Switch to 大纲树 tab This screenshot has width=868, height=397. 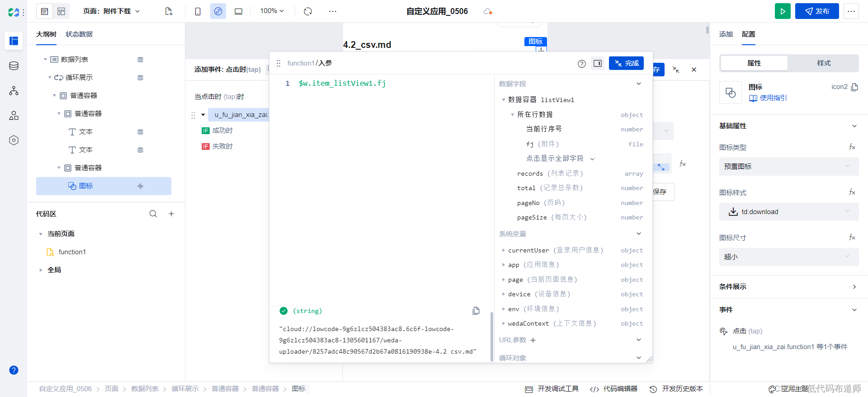tap(46, 34)
